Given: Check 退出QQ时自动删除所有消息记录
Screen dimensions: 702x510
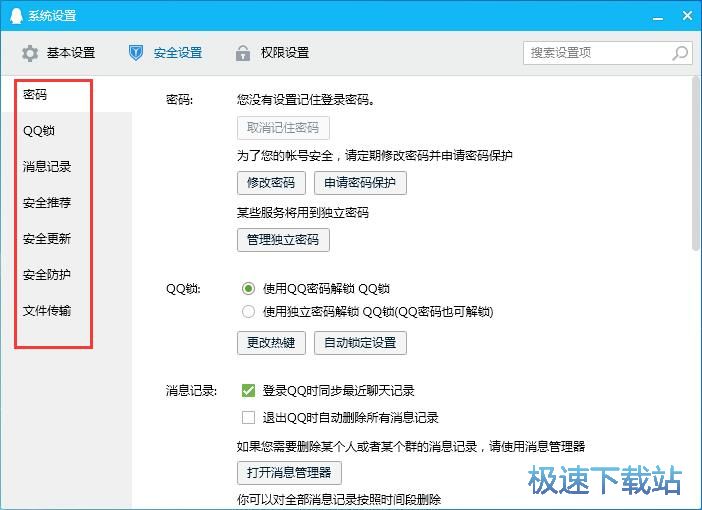Looking at the screenshot, I should [x=248, y=417].
